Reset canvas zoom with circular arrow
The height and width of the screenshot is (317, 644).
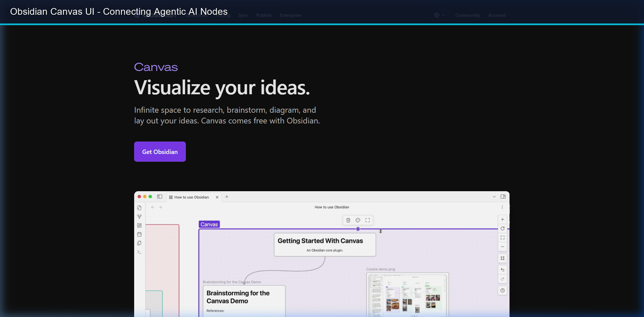coord(502,228)
